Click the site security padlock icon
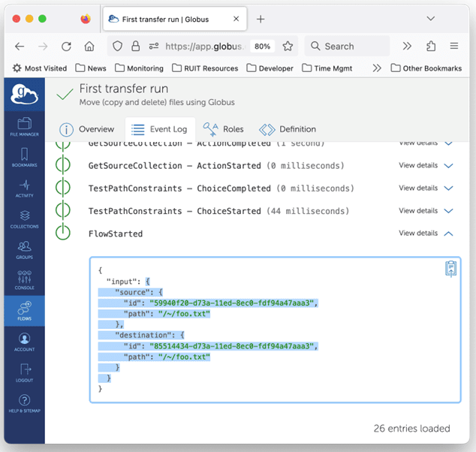Viewport: 476px width, 452px height. pyautogui.click(x=135, y=46)
